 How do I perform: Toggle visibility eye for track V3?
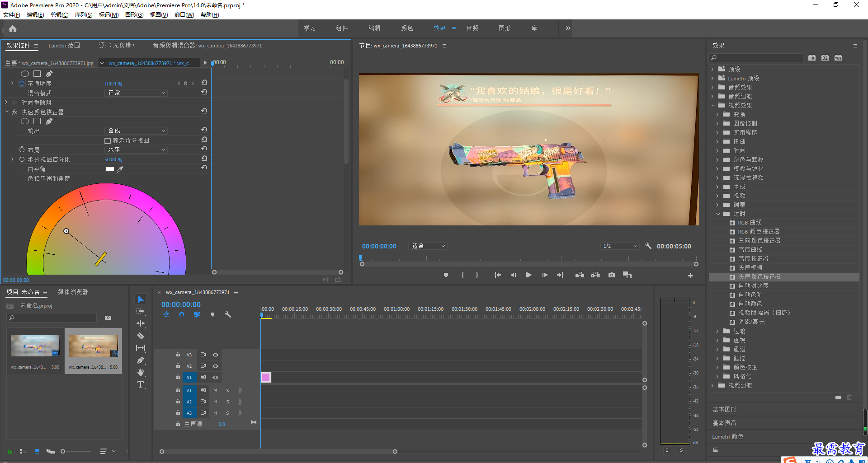coord(216,355)
